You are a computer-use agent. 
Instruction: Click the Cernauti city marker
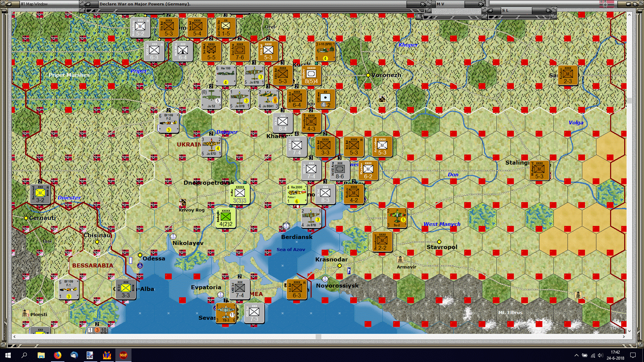[26, 218]
